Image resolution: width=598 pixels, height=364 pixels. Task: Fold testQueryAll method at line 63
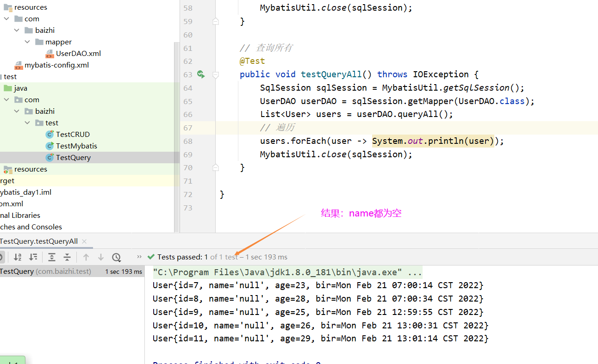[x=216, y=74]
